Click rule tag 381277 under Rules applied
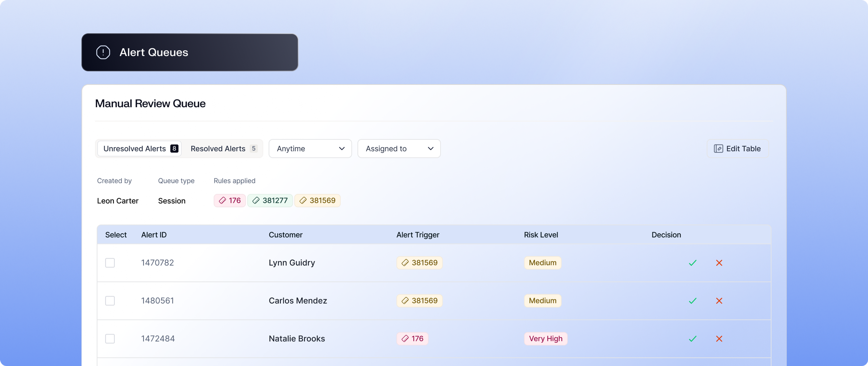This screenshot has height=366, width=868. pos(270,201)
